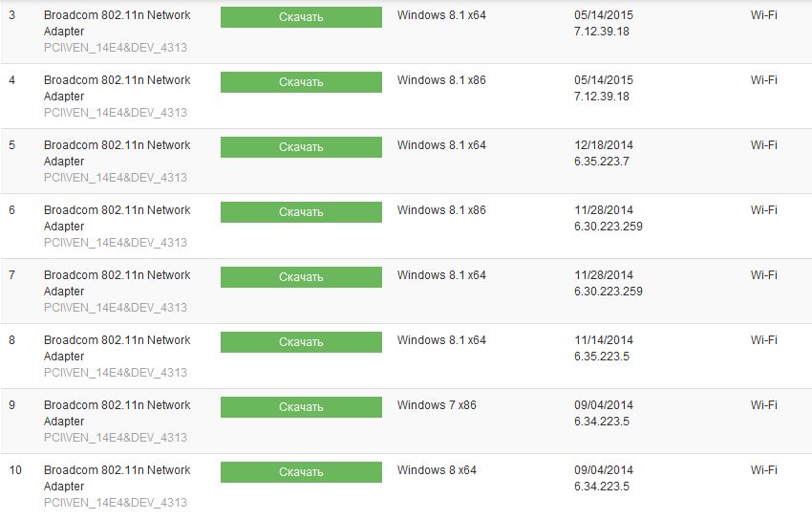Click Скачать button in row 4
Screen dimensions: 812x520
[301, 82]
